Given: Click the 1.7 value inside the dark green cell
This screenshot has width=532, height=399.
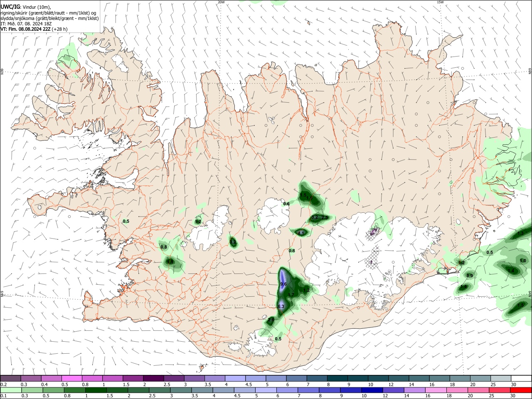Looking at the screenshot, I should [291, 295].
